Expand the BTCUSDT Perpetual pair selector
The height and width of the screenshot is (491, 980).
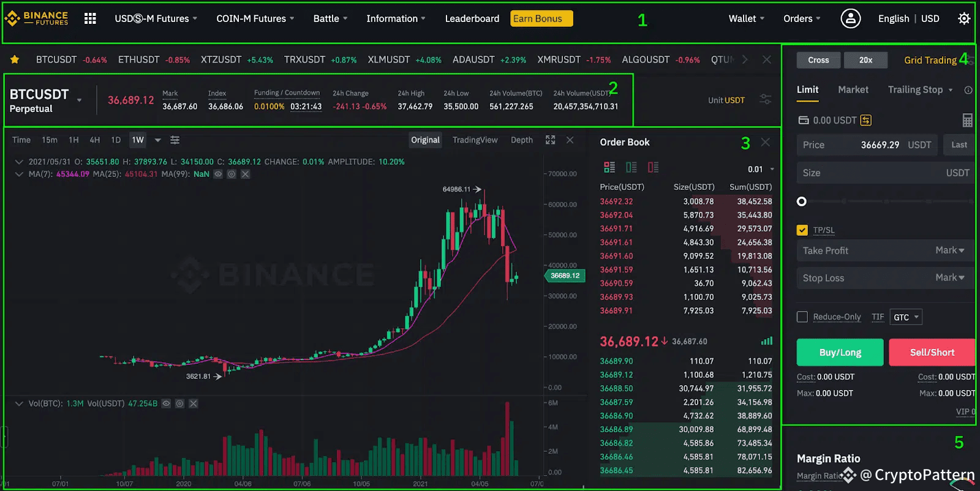[x=79, y=100]
